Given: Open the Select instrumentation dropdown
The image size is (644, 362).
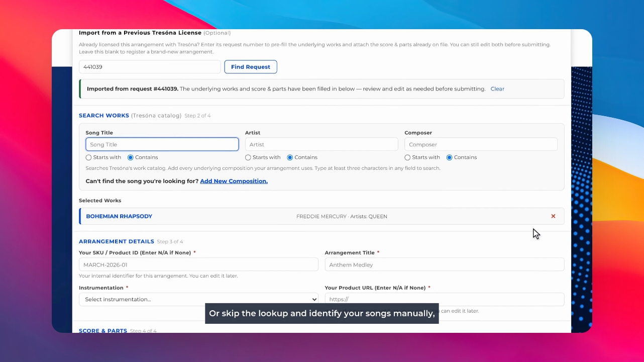Looking at the screenshot, I should (198, 299).
